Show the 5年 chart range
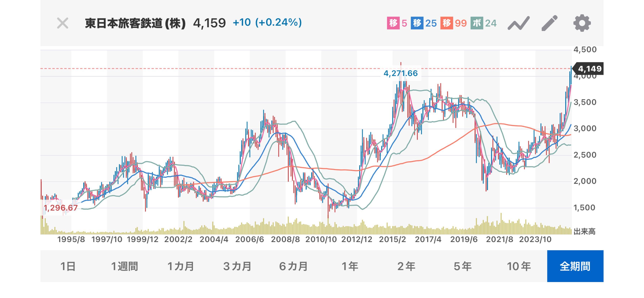The image size is (644, 298). [x=463, y=266]
